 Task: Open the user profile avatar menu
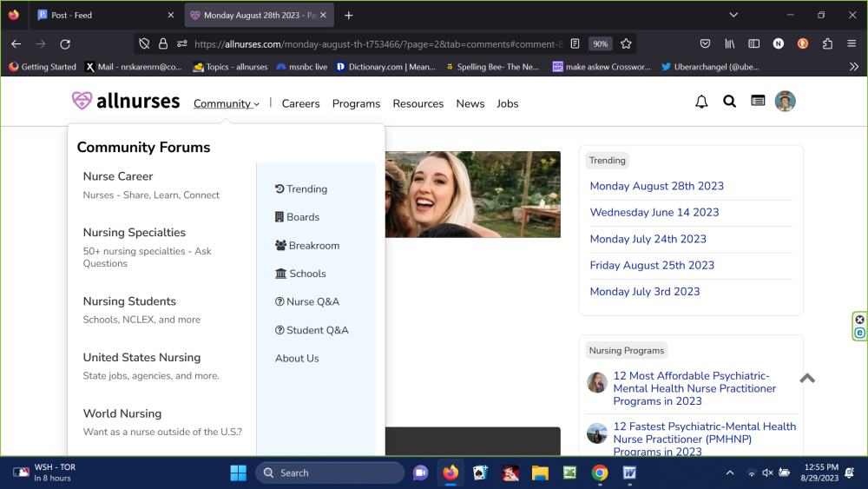[785, 102]
